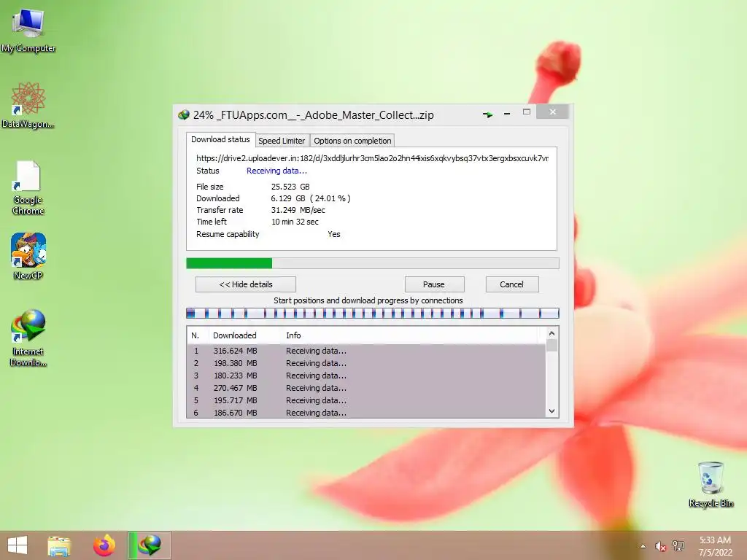Minimize the download dialog
Viewport: 747px width, 560px height.
507,114
